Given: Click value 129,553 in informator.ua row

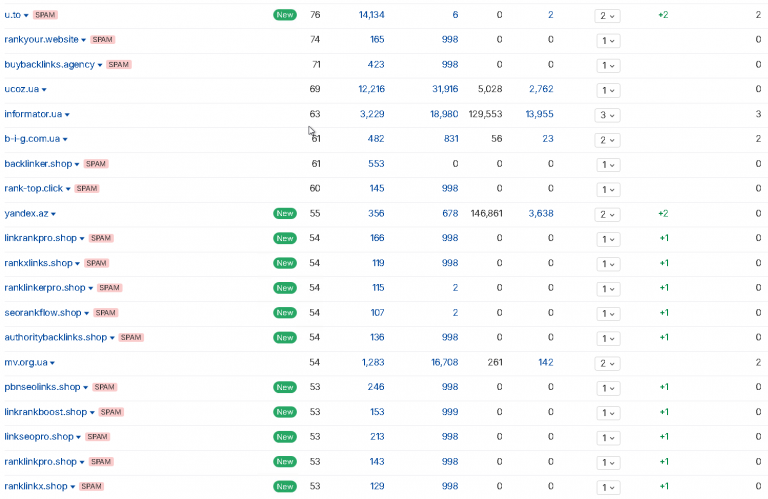Looking at the screenshot, I should [485, 114].
